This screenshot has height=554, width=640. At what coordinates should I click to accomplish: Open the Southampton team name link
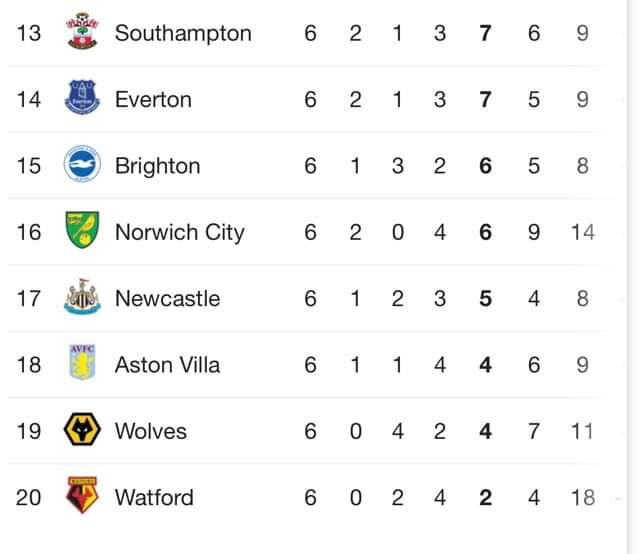[x=183, y=33]
